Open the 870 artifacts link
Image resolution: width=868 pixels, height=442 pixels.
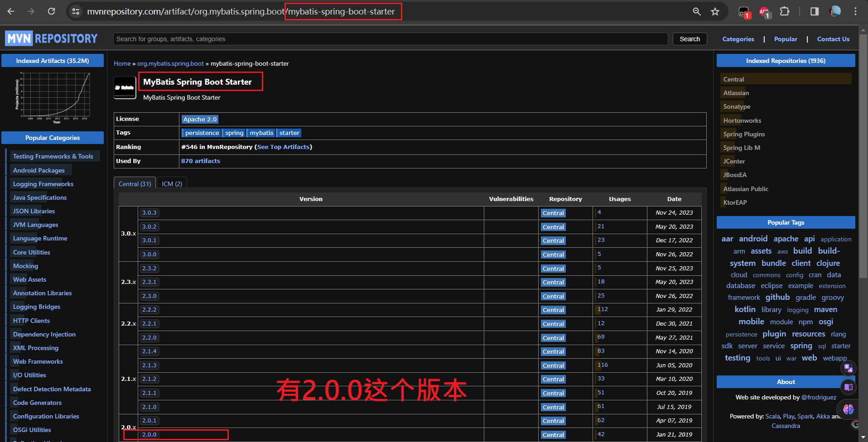coord(201,161)
